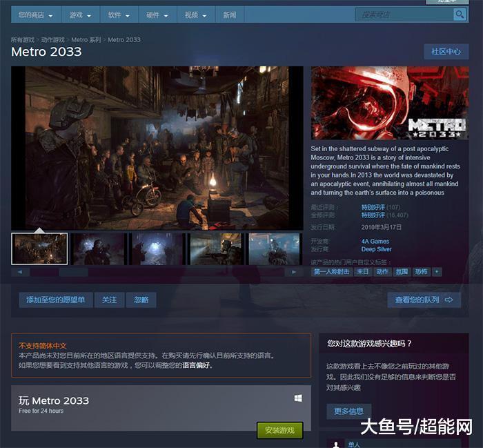This screenshot has height=448, width=483.
Task: Click the 氛围 tag
Action: [402, 271]
